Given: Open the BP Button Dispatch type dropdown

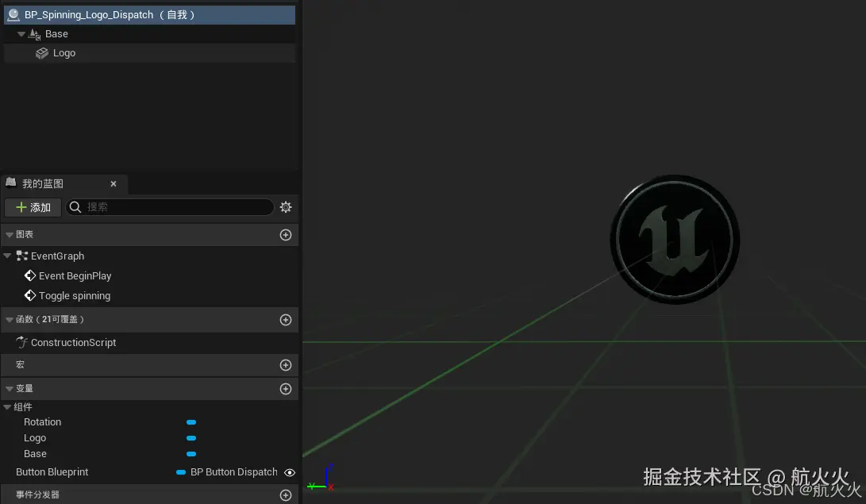Looking at the screenshot, I should pyautogui.click(x=227, y=472).
